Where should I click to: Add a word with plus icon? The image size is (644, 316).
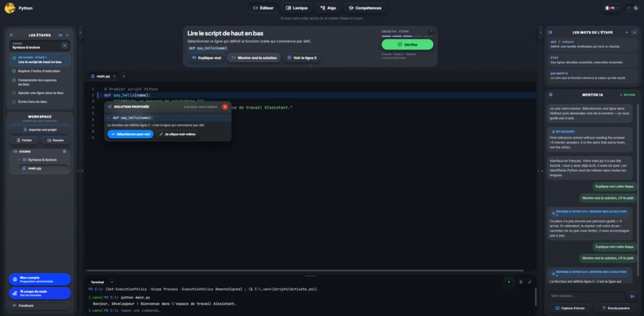click(x=626, y=33)
